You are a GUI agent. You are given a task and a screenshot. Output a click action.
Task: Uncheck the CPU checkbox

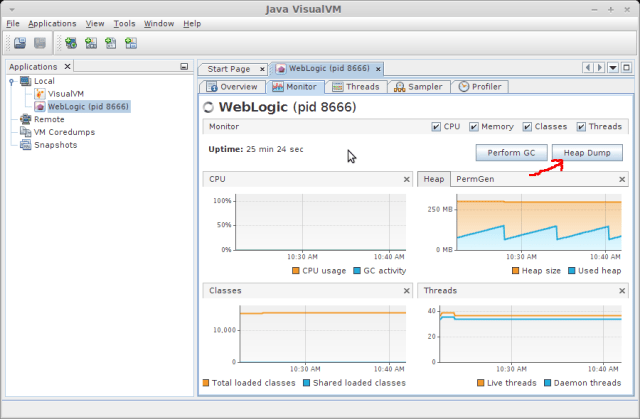point(435,127)
